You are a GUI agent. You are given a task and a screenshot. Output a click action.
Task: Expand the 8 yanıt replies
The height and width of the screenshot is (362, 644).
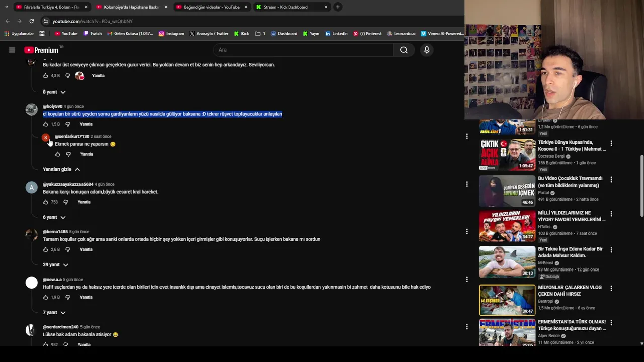(54, 92)
